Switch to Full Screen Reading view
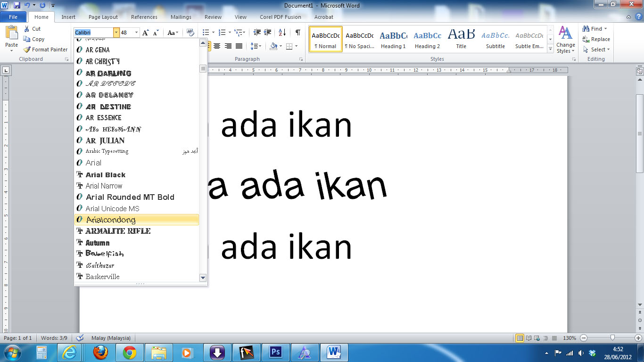This screenshot has height=362, width=644. [529, 338]
